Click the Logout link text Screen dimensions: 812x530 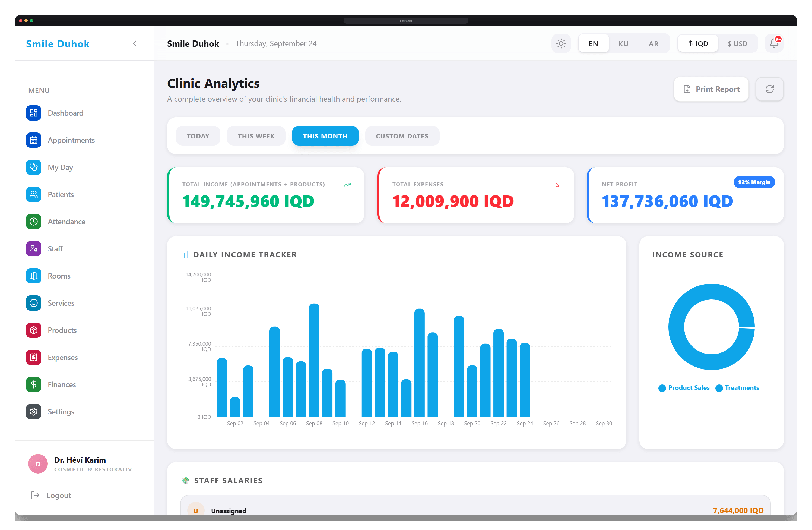(59, 495)
